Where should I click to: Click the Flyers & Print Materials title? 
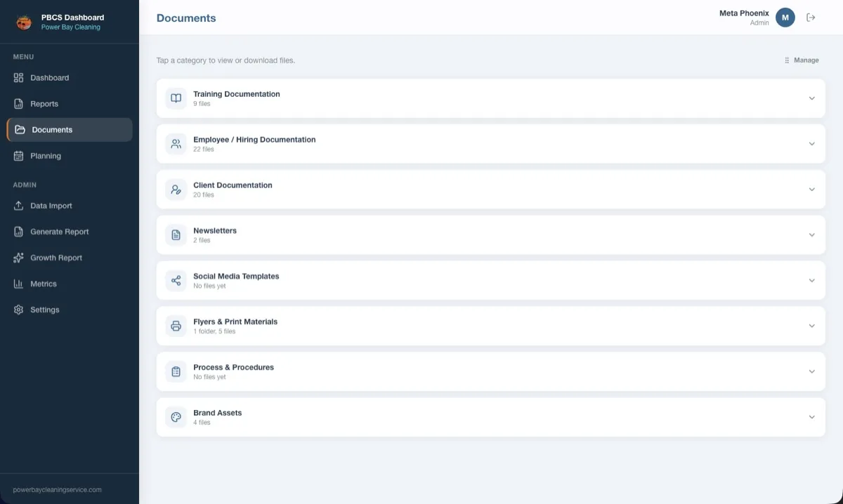click(235, 321)
